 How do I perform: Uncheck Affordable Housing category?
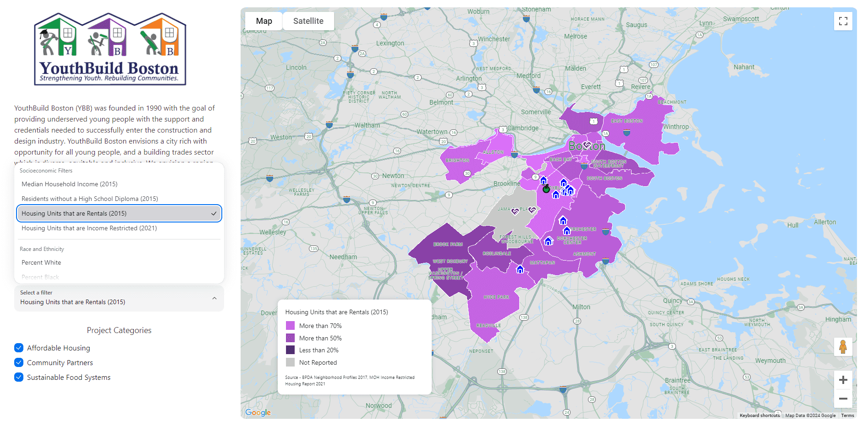pos(19,348)
